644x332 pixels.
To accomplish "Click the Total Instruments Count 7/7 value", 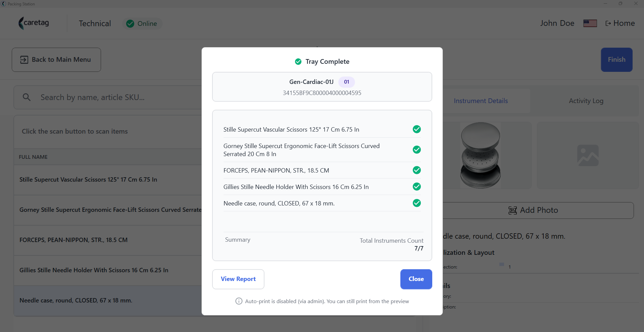I will (419, 248).
